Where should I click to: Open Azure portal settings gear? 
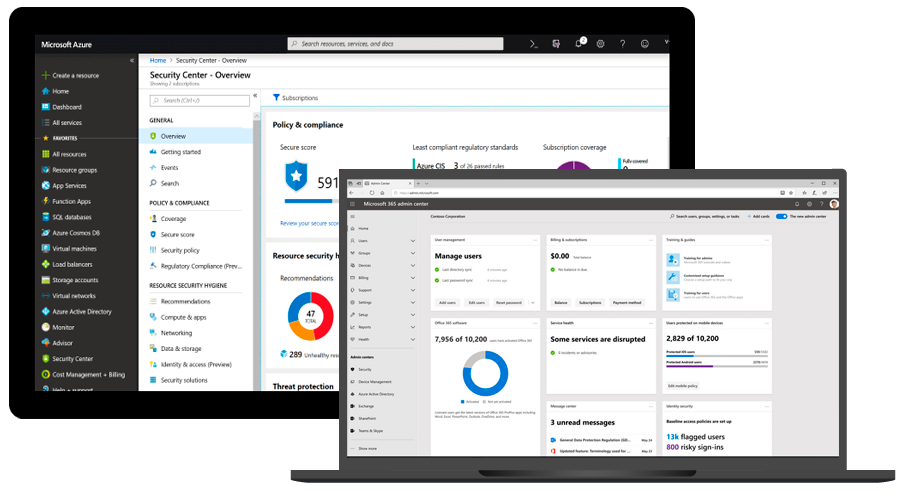tap(600, 44)
